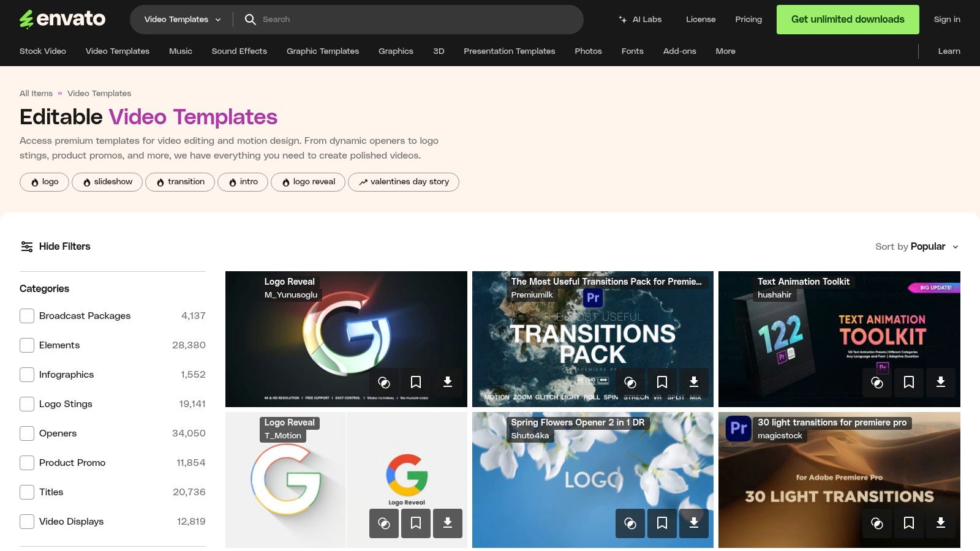
Task: Open the Pricing link
Action: point(748,20)
